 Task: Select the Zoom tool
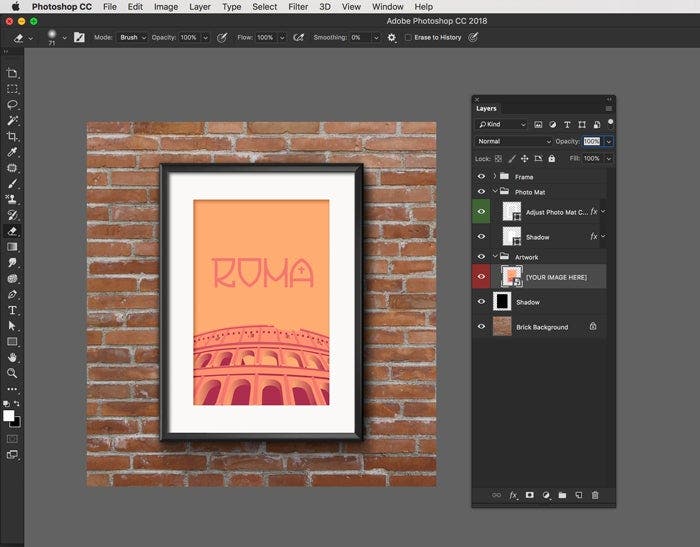13,373
